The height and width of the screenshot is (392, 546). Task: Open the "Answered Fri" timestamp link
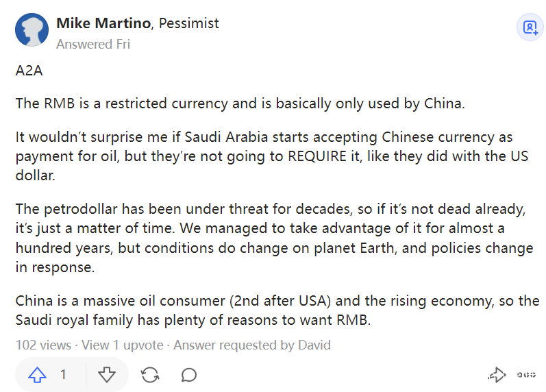pos(93,44)
